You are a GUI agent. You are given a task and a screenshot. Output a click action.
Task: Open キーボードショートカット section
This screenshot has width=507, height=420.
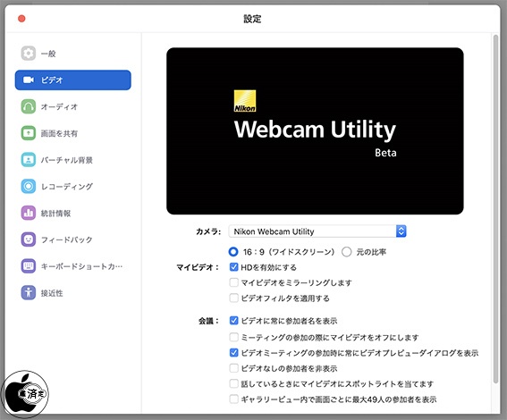[x=73, y=266]
